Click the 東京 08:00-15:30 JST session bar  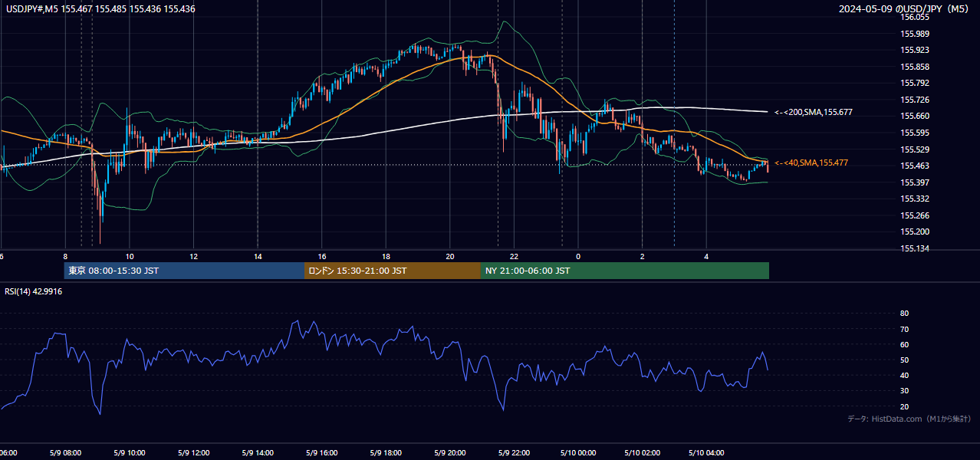[x=184, y=271]
